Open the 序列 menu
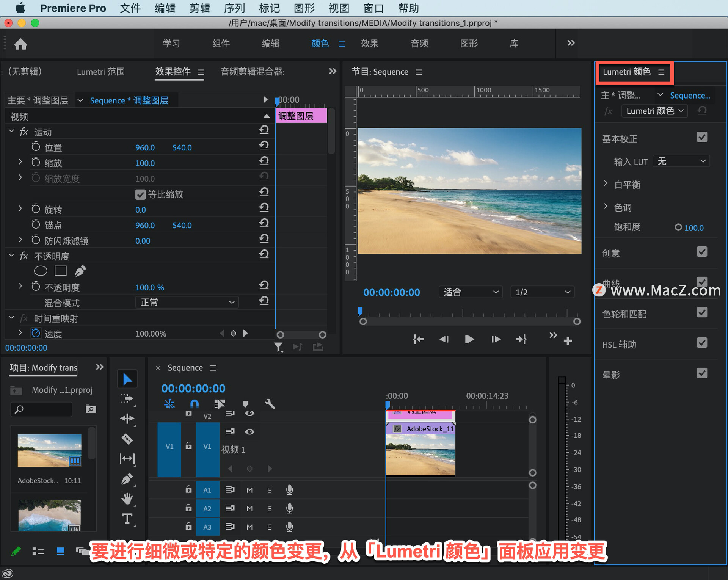The height and width of the screenshot is (580, 728). click(x=234, y=8)
